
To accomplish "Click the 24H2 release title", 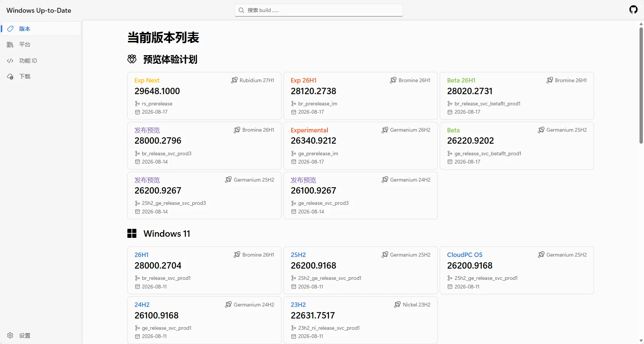I will pos(142,305).
